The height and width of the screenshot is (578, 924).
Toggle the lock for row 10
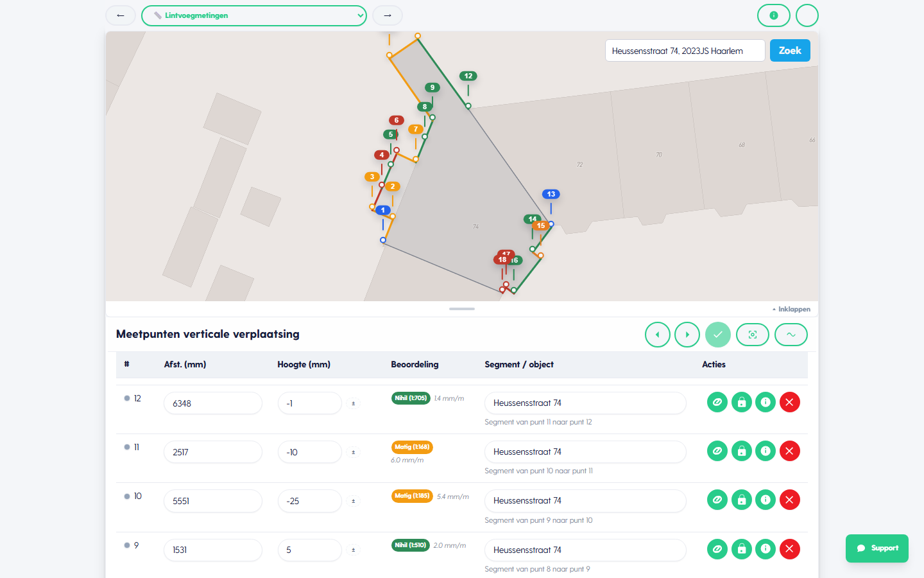point(742,500)
